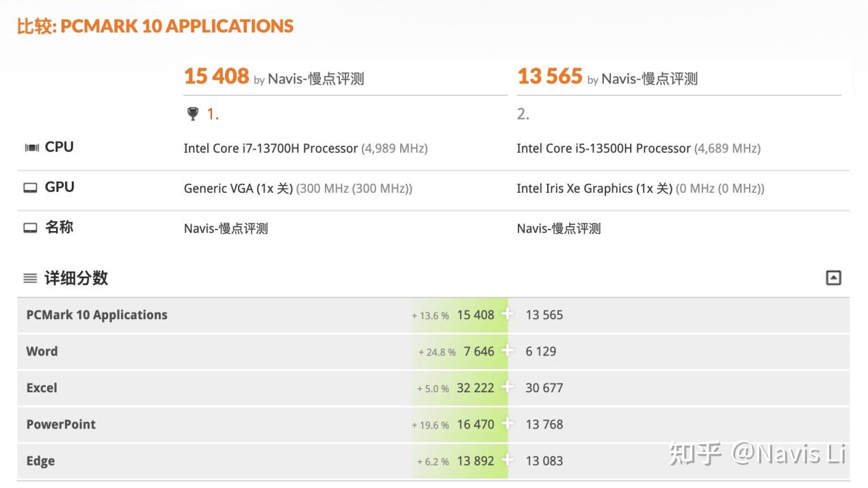Click Generic VGA (1x 关) GPU entry

click(x=238, y=189)
